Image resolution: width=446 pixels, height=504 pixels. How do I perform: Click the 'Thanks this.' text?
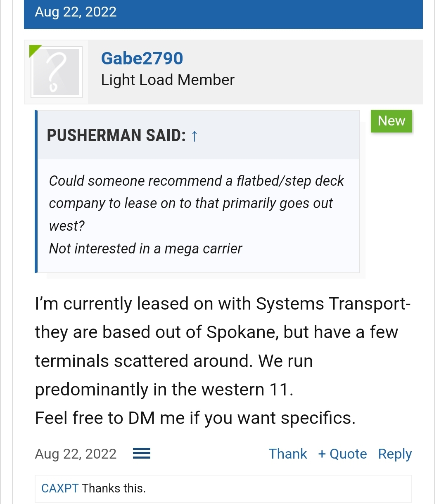[114, 488]
